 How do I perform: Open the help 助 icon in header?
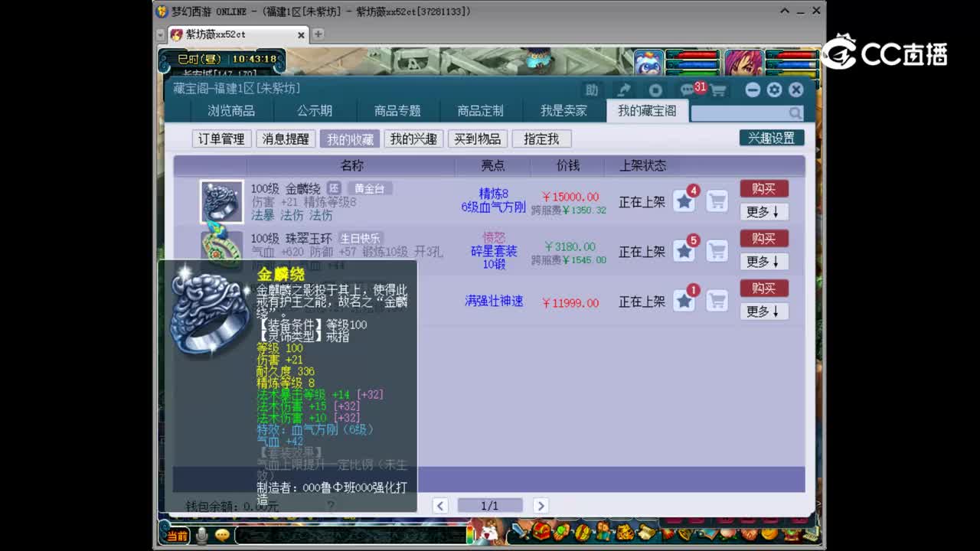(591, 90)
